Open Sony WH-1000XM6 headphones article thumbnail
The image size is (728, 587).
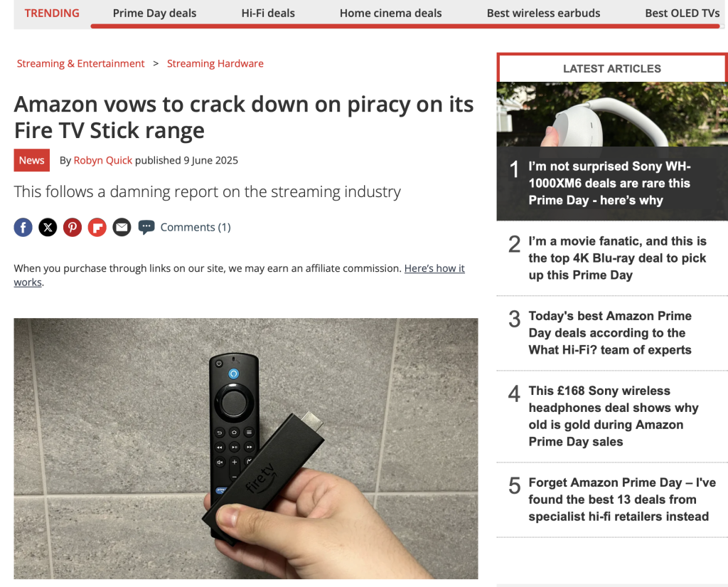[612, 115]
